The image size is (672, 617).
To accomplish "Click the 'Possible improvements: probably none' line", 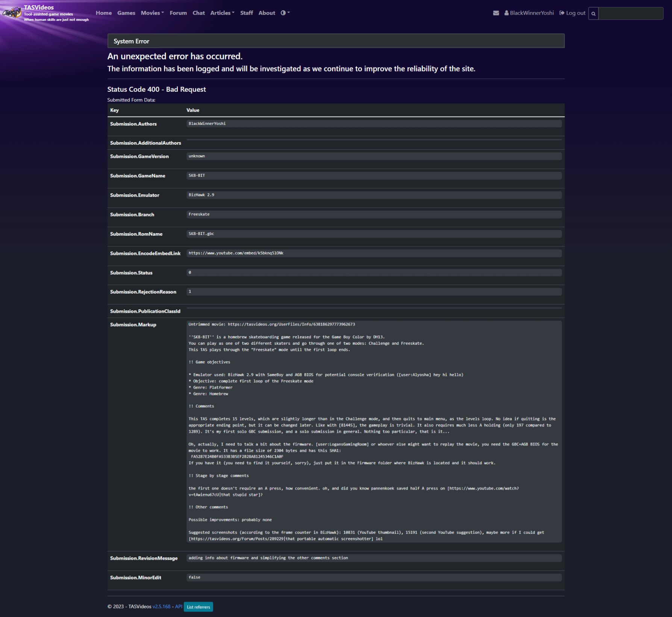I will (x=230, y=520).
